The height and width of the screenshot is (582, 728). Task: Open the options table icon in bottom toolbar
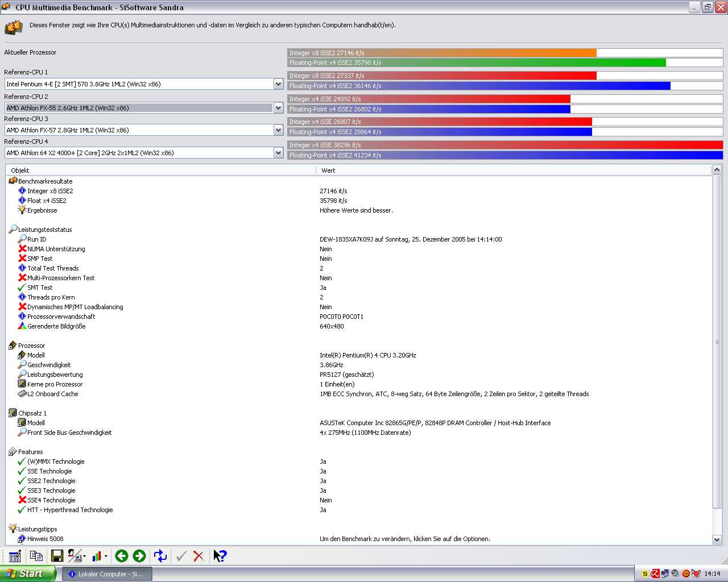coord(15,556)
